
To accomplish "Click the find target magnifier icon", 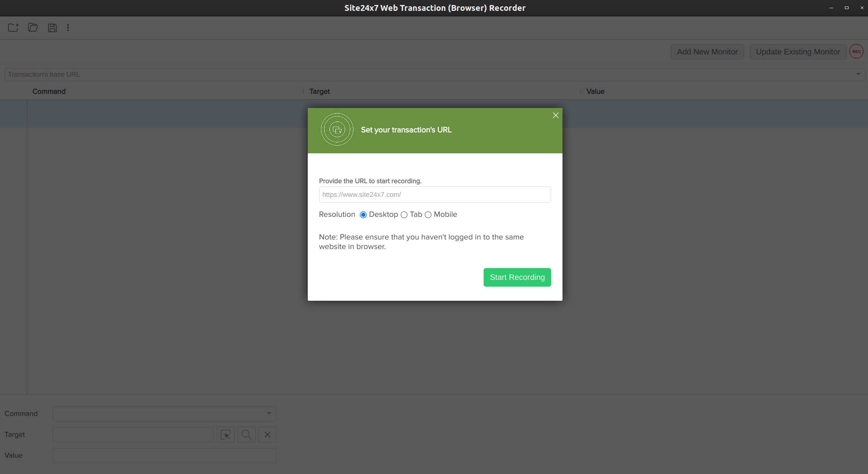I will pyautogui.click(x=247, y=435).
